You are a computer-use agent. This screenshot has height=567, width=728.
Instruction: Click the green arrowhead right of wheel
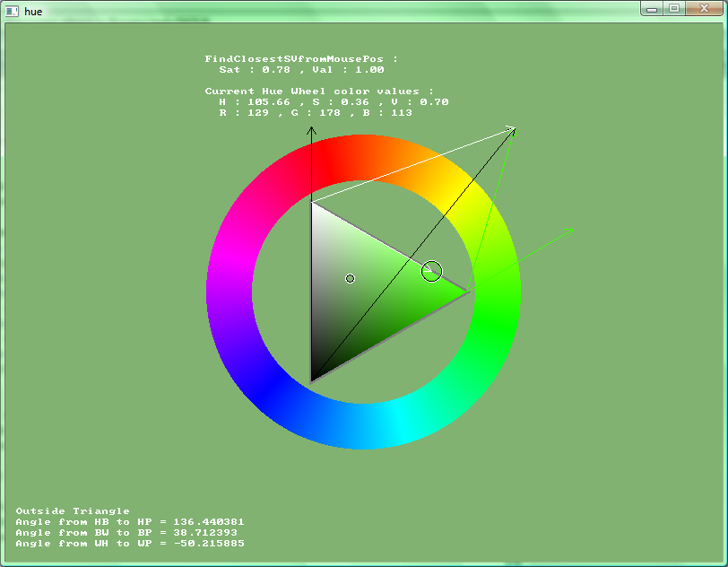pos(568,233)
